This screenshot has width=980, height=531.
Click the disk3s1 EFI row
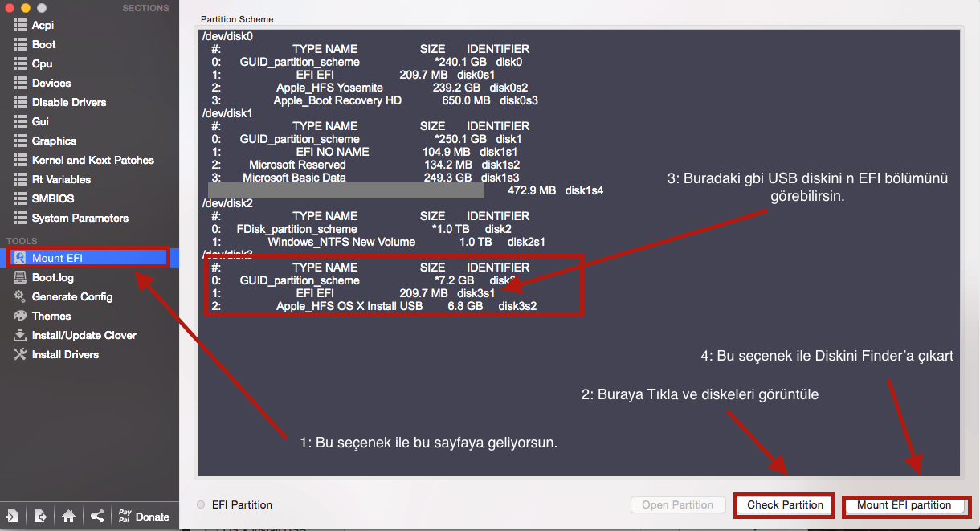[354, 293]
